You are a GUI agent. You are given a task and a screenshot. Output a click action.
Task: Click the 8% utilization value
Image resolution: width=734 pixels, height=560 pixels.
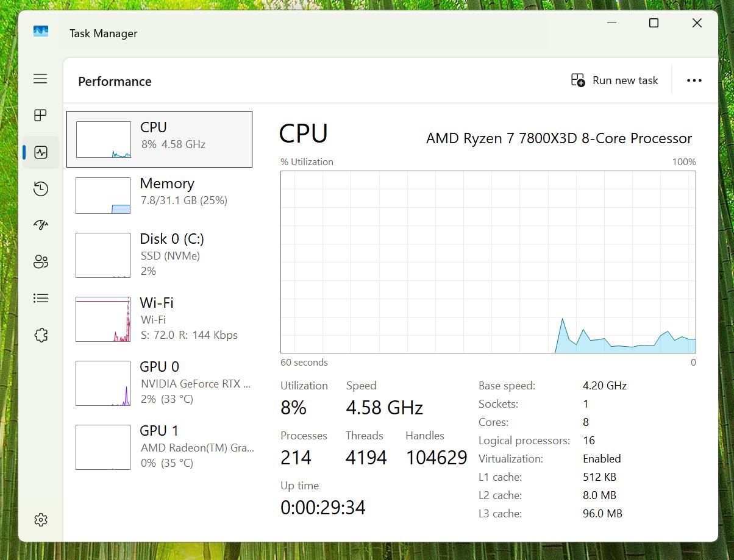point(293,408)
